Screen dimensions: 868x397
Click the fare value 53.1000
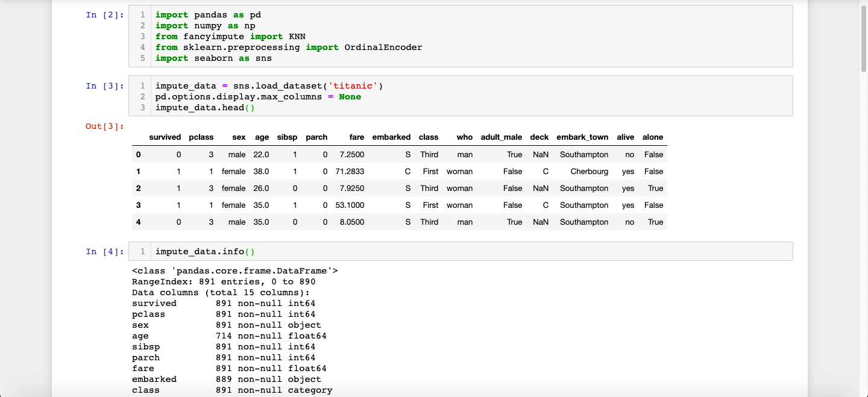(350, 205)
